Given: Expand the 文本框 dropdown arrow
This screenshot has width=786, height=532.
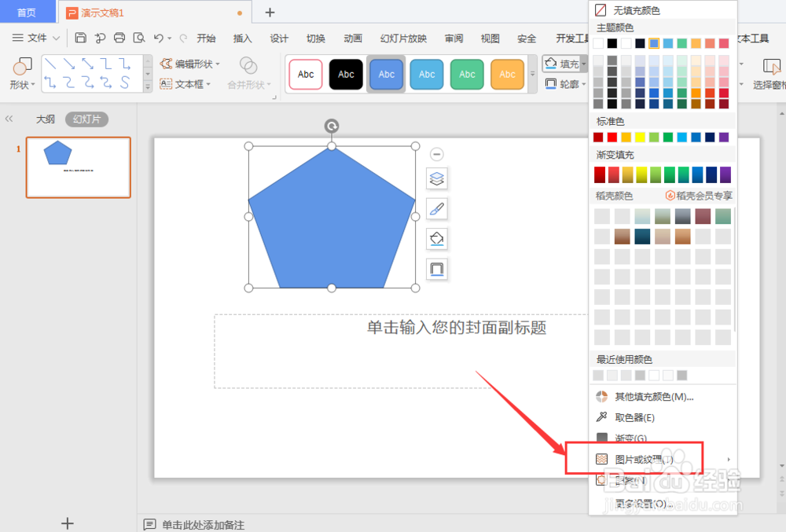Looking at the screenshot, I should [208, 84].
